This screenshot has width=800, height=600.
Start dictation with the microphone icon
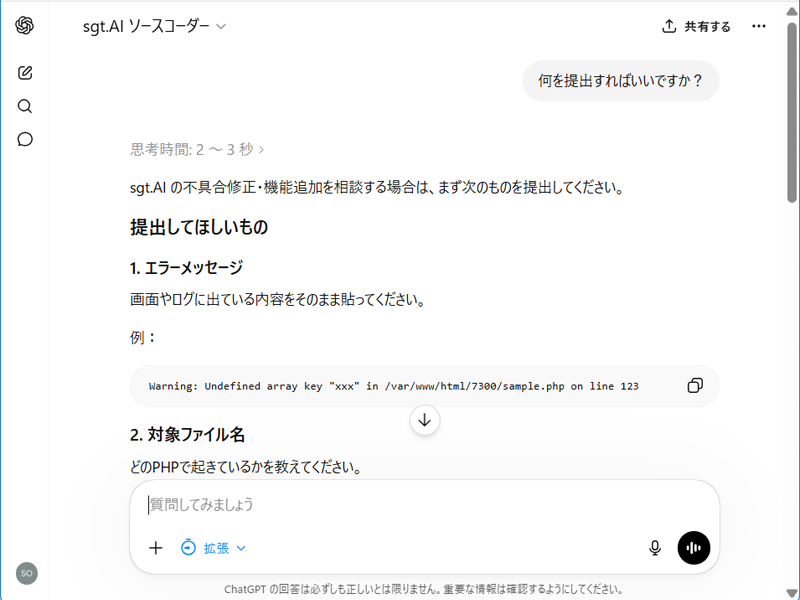655,548
